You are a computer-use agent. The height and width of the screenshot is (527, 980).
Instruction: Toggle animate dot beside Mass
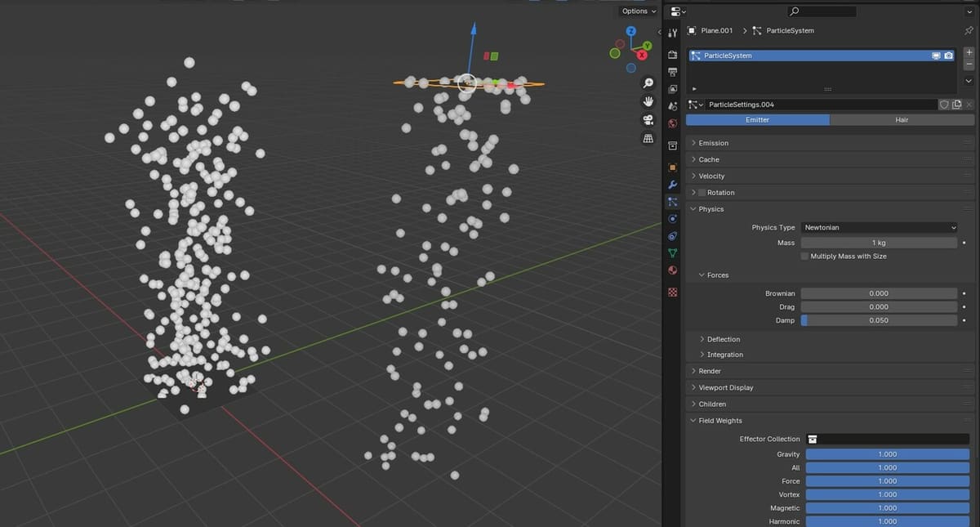tap(964, 243)
